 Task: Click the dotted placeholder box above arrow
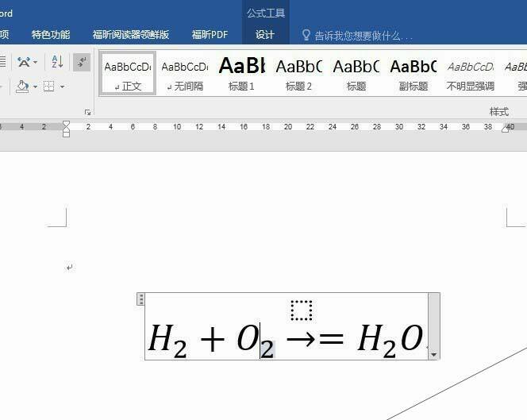301,310
